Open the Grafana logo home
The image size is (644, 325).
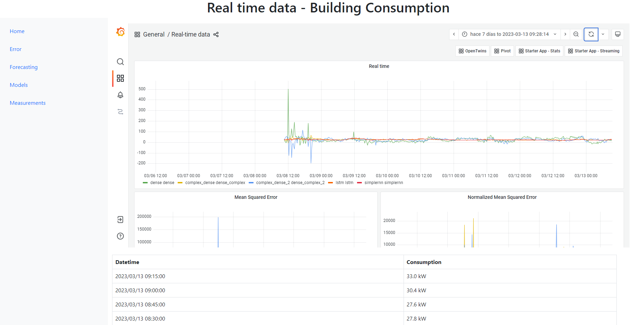pos(120,32)
